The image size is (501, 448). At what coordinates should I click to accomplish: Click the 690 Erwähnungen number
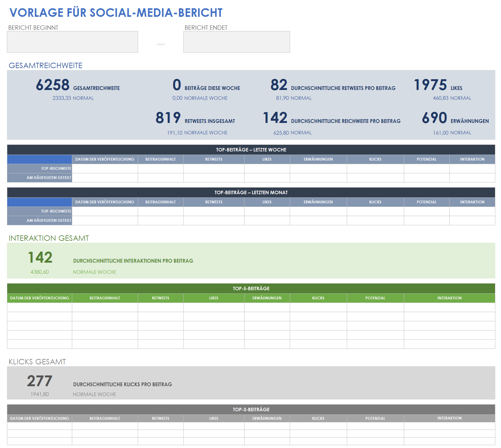coord(434,118)
